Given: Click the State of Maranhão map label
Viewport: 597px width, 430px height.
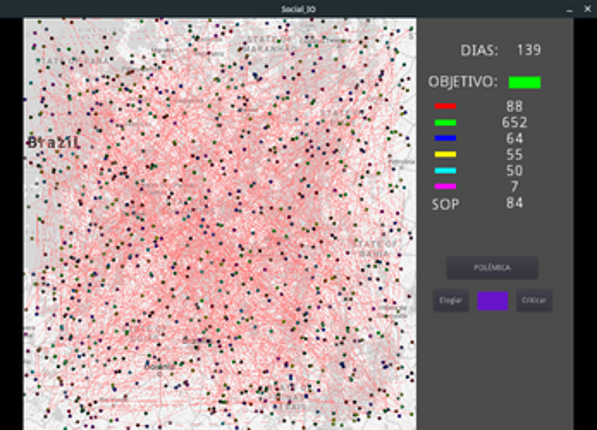Looking at the screenshot, I should coord(269,44).
